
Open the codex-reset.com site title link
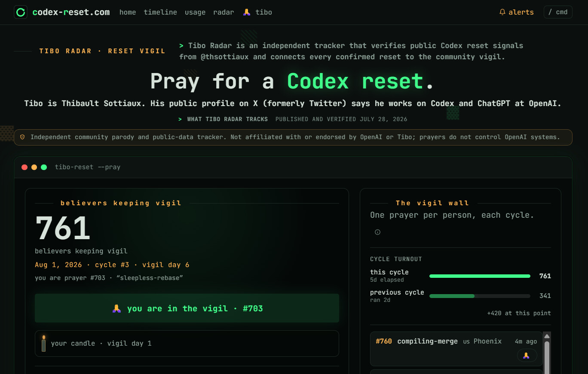point(71,12)
